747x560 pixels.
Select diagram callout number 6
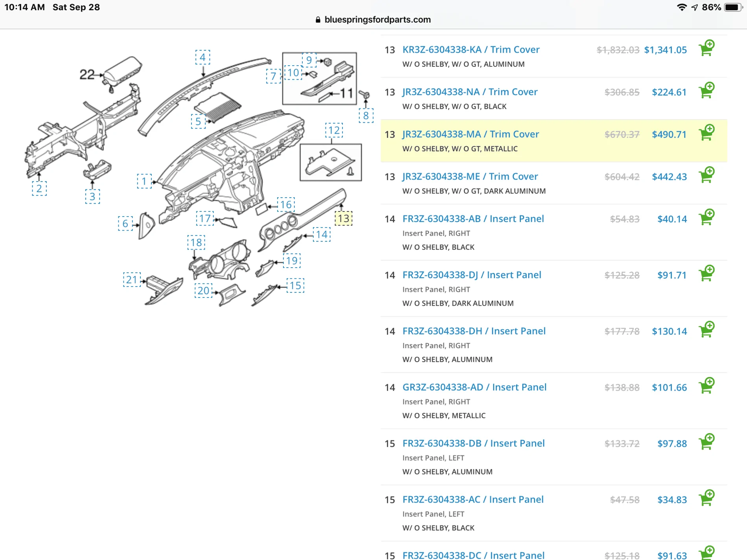[x=125, y=224]
